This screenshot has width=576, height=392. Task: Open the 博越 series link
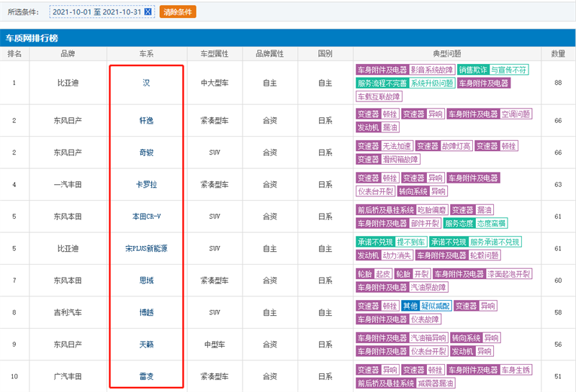[x=147, y=312]
